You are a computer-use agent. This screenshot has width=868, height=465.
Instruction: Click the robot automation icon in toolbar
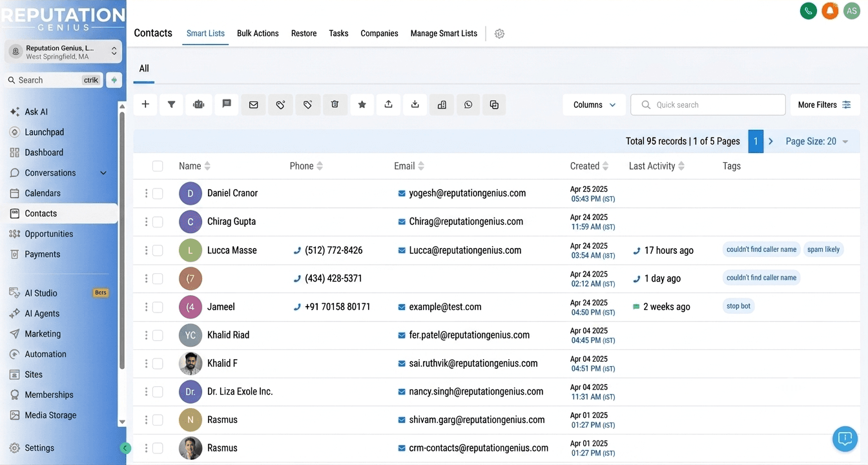pyautogui.click(x=199, y=105)
